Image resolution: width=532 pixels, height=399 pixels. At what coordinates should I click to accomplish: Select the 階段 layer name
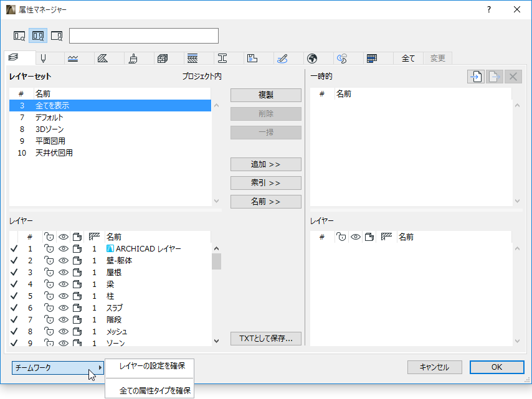click(x=114, y=320)
